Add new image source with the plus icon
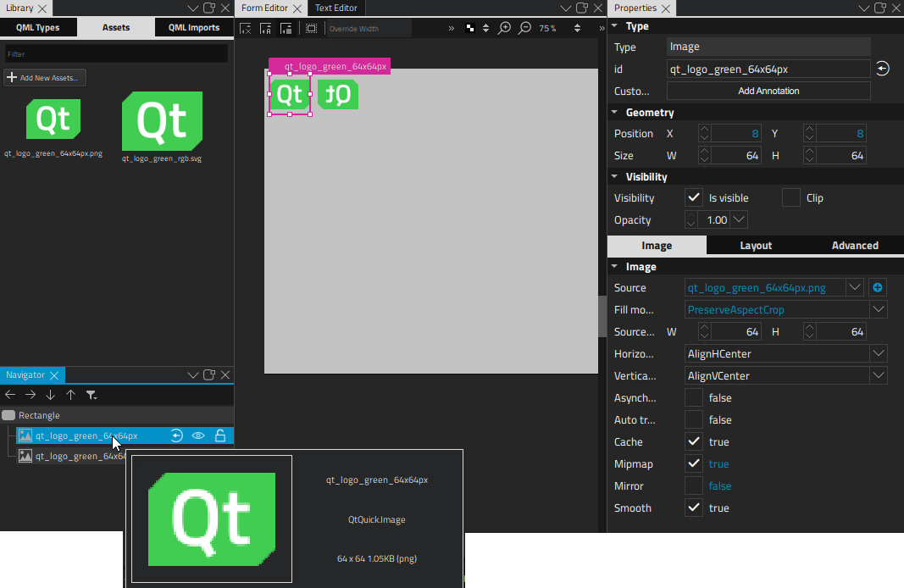This screenshot has width=904, height=588. pyautogui.click(x=878, y=287)
